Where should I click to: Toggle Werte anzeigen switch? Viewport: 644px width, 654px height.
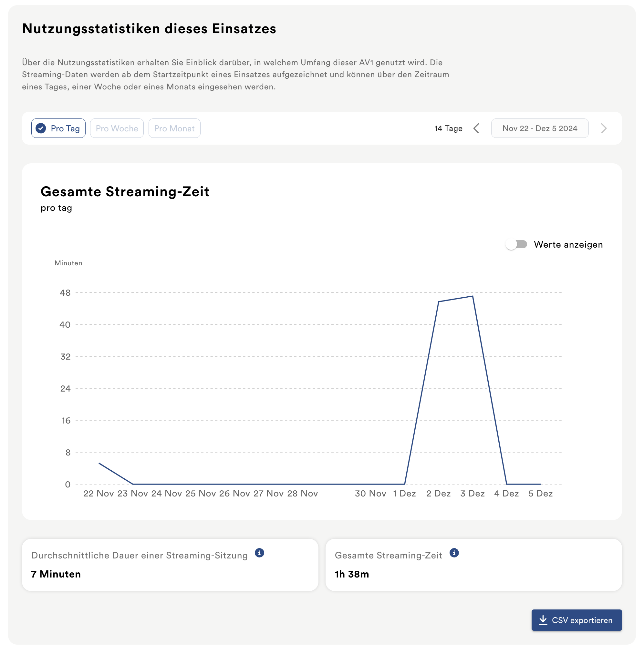pos(516,244)
